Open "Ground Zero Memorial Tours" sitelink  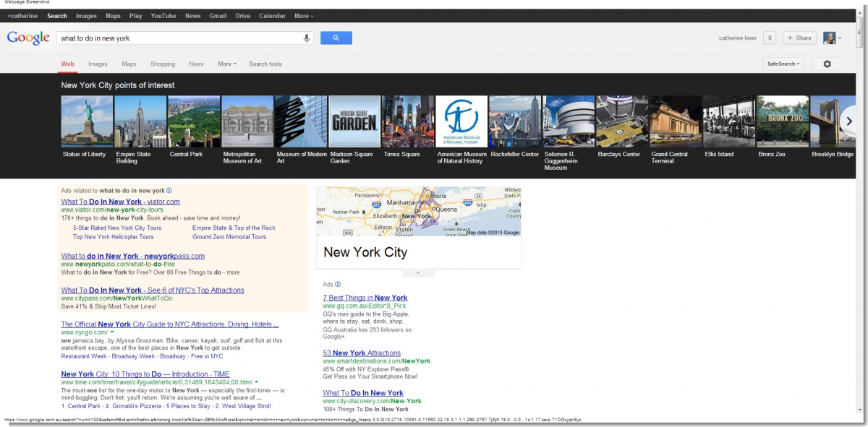pos(229,237)
